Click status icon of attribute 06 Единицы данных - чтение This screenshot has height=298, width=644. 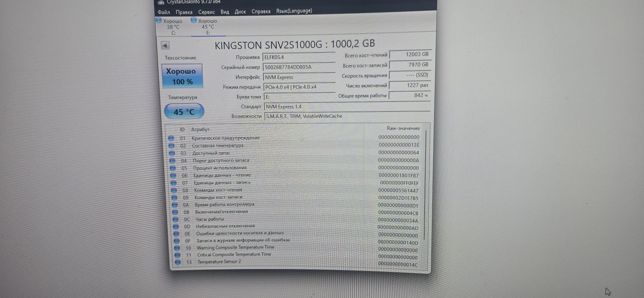coord(173,176)
